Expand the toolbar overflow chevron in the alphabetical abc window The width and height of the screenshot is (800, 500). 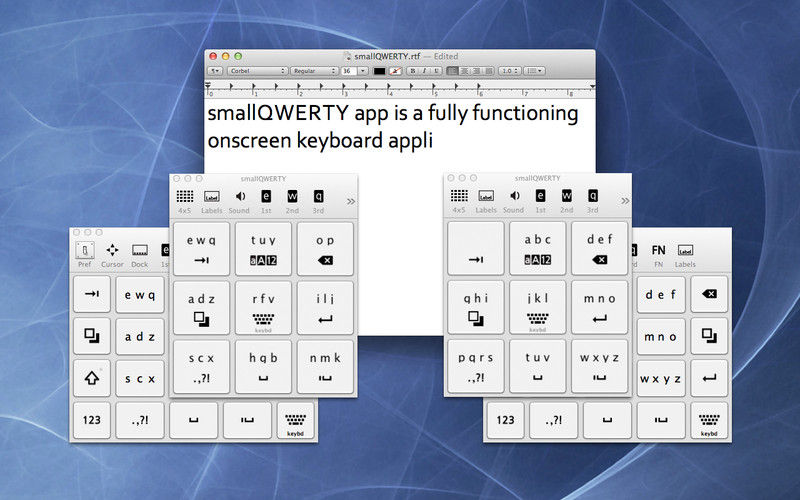[x=625, y=201]
